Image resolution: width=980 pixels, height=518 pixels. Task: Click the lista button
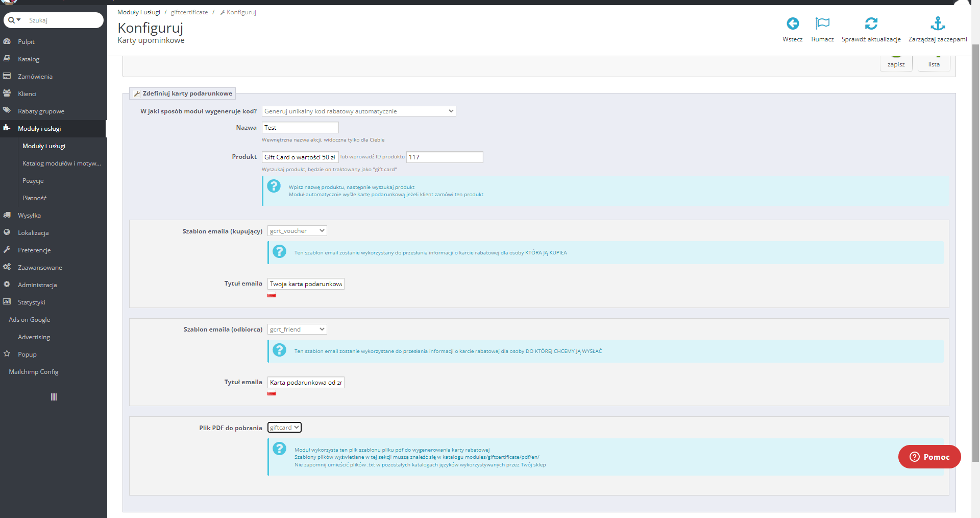click(x=934, y=63)
